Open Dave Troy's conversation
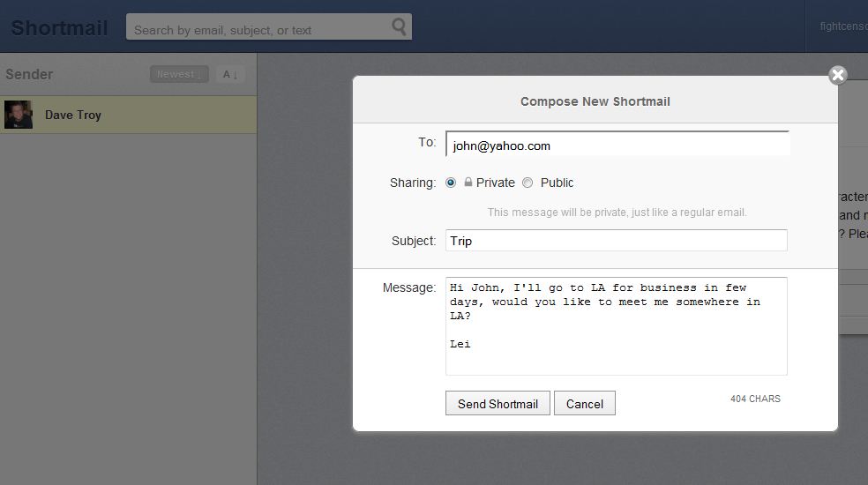This screenshot has height=485, width=868. coord(129,115)
